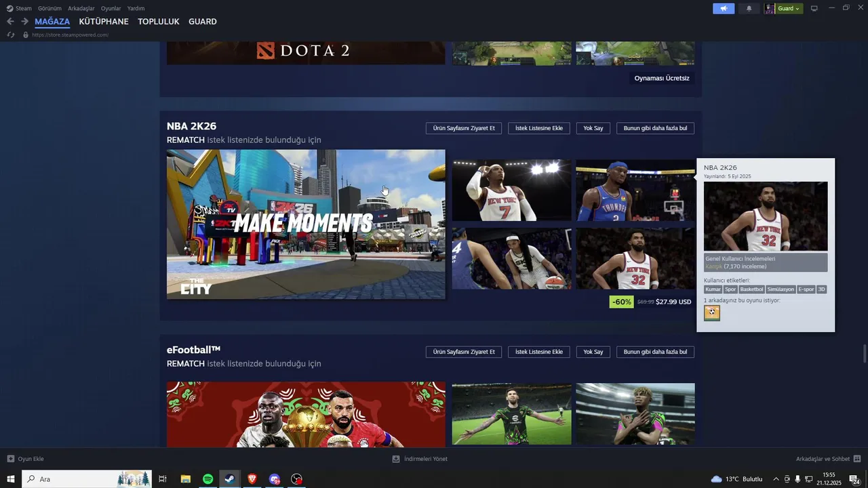Open the Windows Start menu
Screen dimensions: 868x488
[x=11, y=479]
